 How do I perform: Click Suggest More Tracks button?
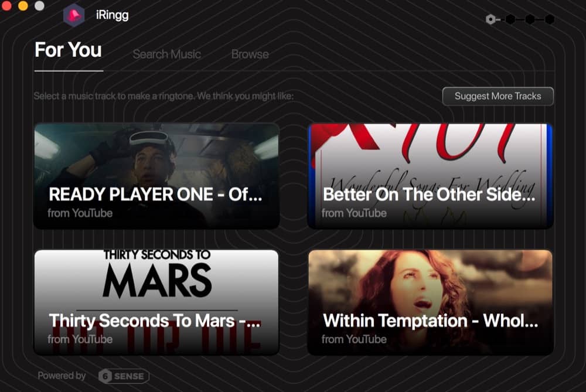[x=498, y=97]
